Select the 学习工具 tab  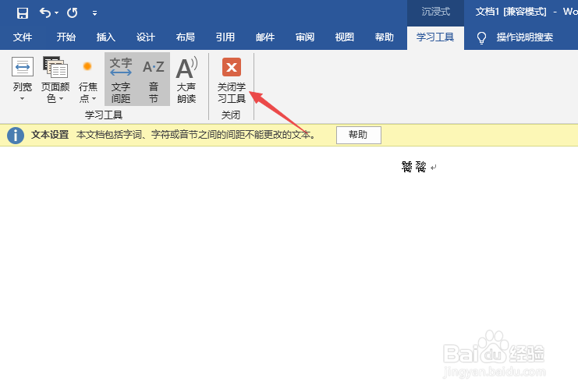435,37
